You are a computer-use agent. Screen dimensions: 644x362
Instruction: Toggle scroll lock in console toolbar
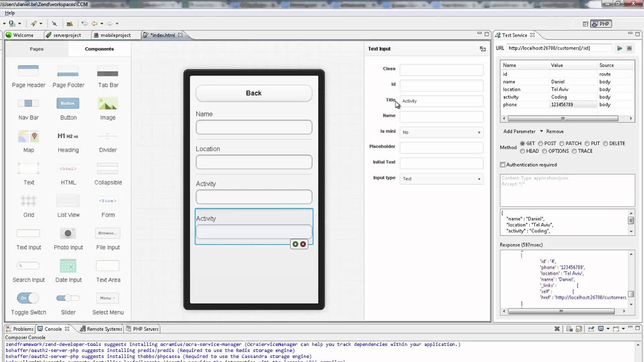coord(579,329)
